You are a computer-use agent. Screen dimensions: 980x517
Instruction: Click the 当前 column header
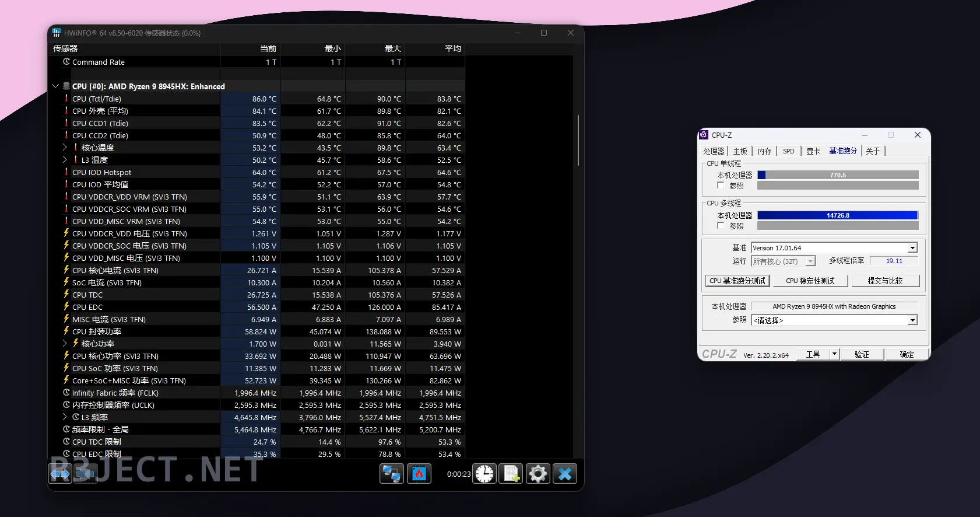click(251, 48)
